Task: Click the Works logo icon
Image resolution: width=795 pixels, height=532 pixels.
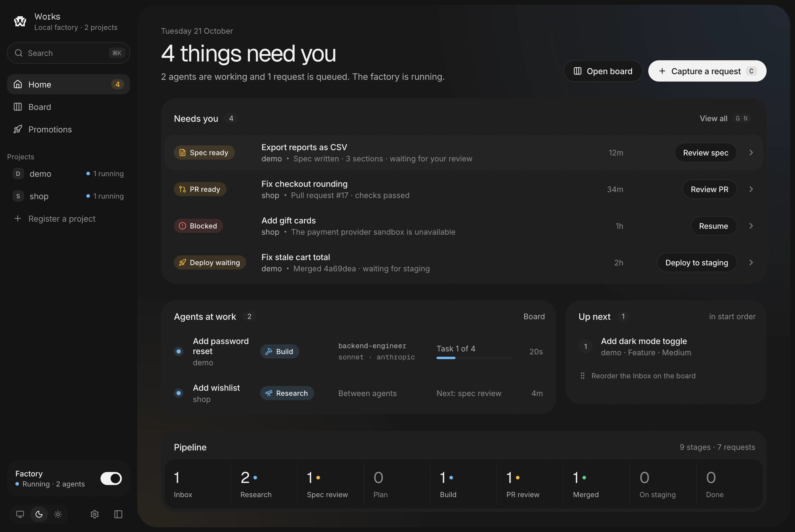Action: [x=20, y=21]
